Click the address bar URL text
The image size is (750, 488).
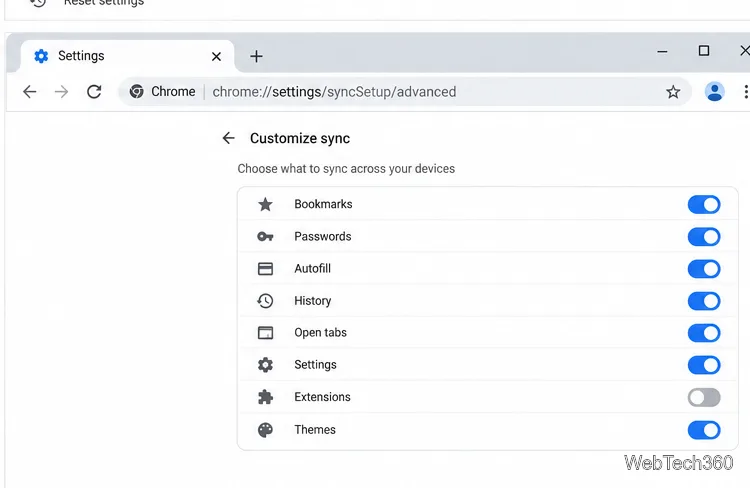[334, 91]
